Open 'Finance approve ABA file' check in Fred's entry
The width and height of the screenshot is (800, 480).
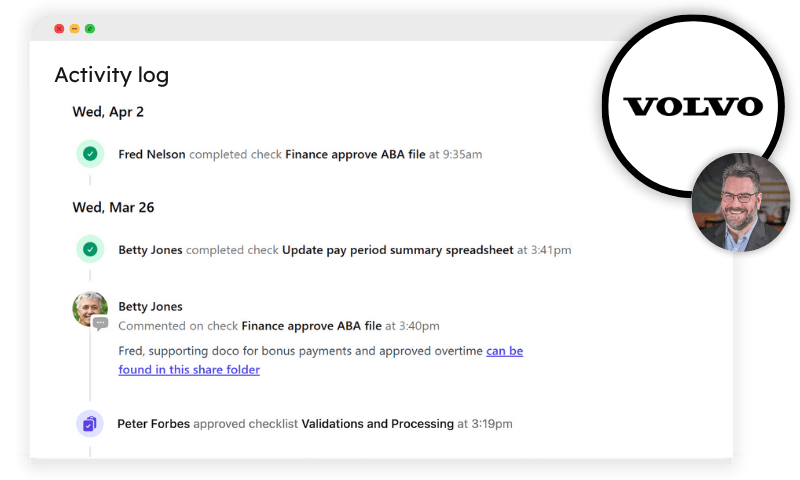(x=355, y=154)
